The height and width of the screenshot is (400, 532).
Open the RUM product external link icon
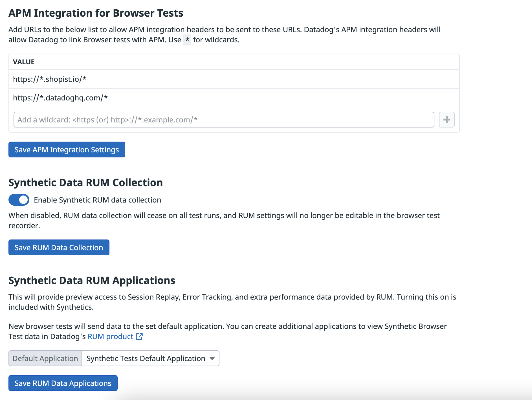pyautogui.click(x=139, y=336)
